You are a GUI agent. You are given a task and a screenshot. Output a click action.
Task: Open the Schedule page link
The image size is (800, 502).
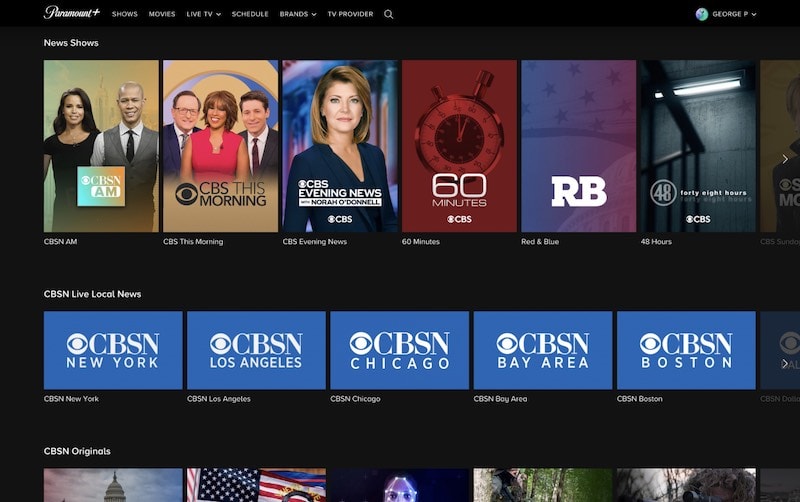[250, 14]
